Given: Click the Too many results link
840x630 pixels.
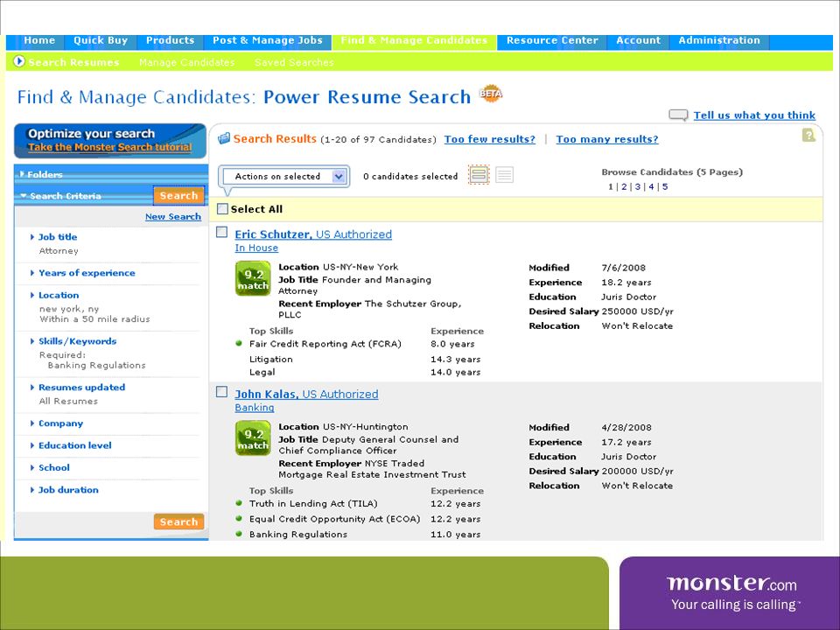Looking at the screenshot, I should coord(607,139).
